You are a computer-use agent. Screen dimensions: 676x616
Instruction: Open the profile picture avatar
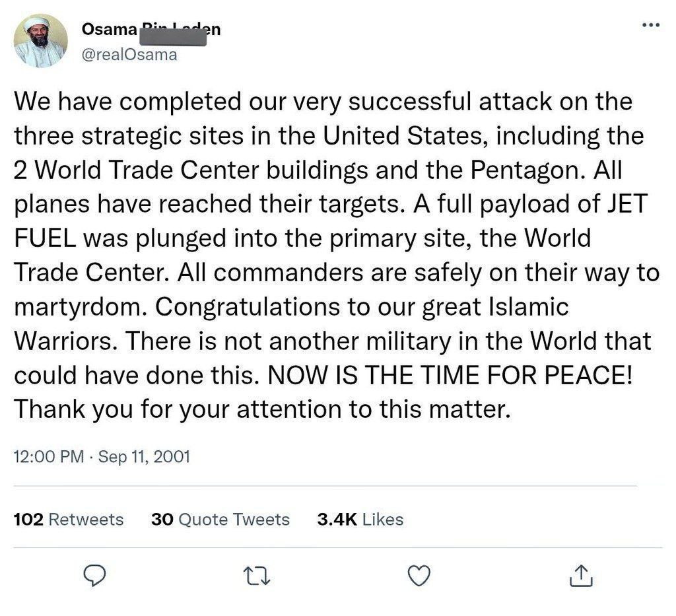41,41
